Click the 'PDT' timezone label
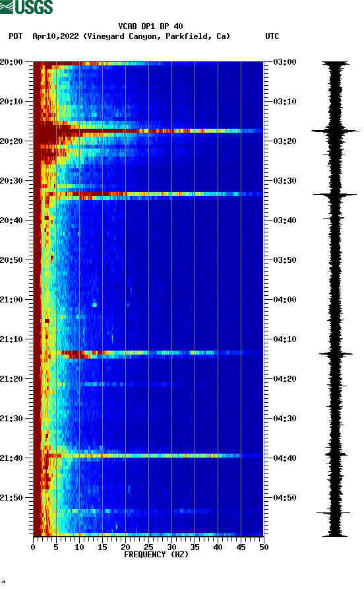 click(15, 36)
